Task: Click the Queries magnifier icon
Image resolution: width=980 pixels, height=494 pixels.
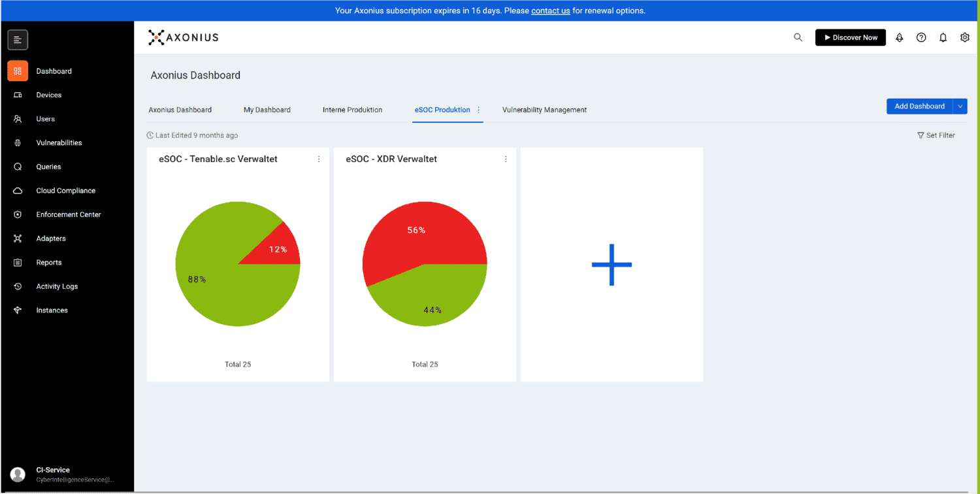Action: (18, 167)
